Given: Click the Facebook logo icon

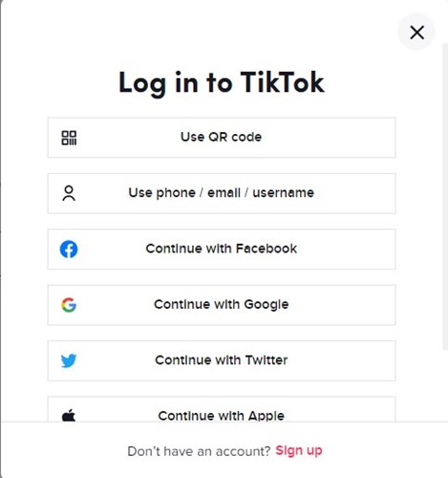Looking at the screenshot, I should pyautogui.click(x=69, y=250).
